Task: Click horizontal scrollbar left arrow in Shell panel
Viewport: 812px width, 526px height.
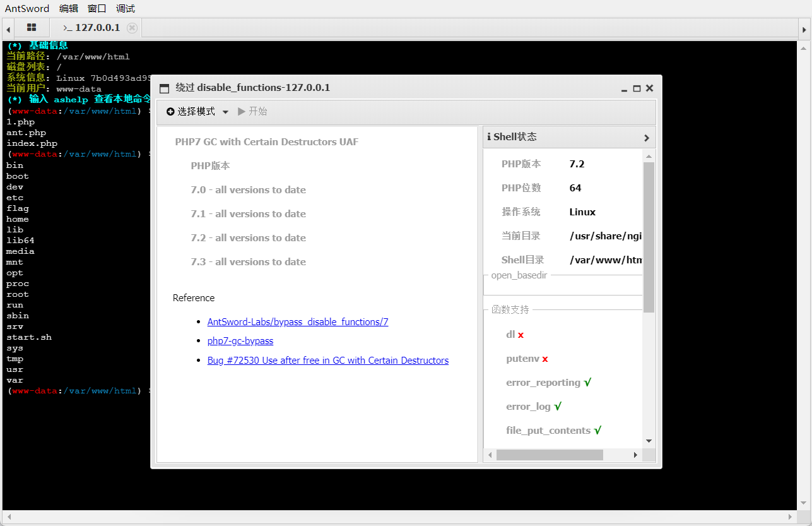Action: click(x=490, y=455)
